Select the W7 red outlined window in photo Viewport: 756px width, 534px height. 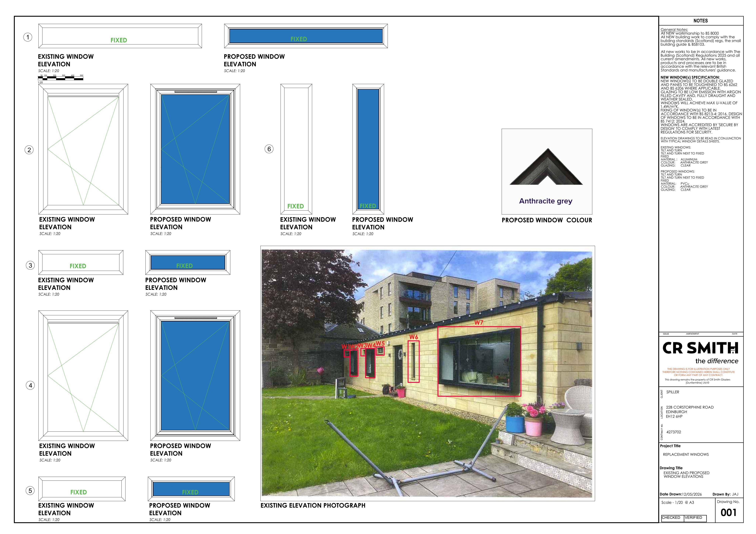pyautogui.click(x=479, y=361)
